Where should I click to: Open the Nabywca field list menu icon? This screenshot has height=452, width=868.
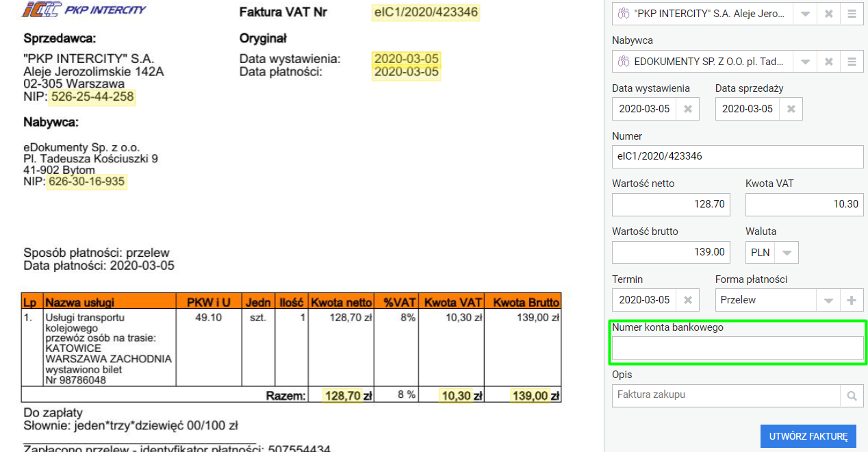pyautogui.click(x=852, y=62)
